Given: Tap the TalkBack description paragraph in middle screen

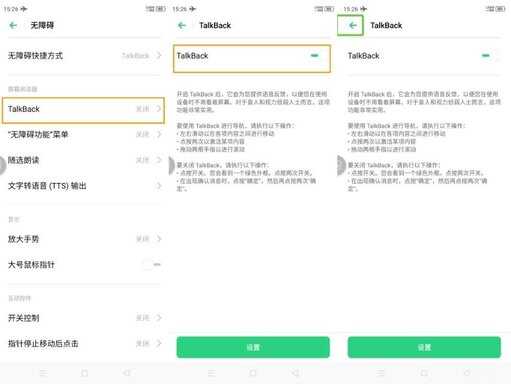Looking at the screenshot, I should pyautogui.click(x=253, y=102).
